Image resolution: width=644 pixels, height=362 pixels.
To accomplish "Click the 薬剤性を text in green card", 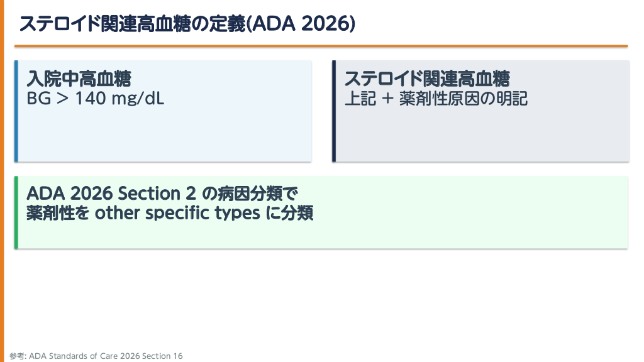I will 58,213.
